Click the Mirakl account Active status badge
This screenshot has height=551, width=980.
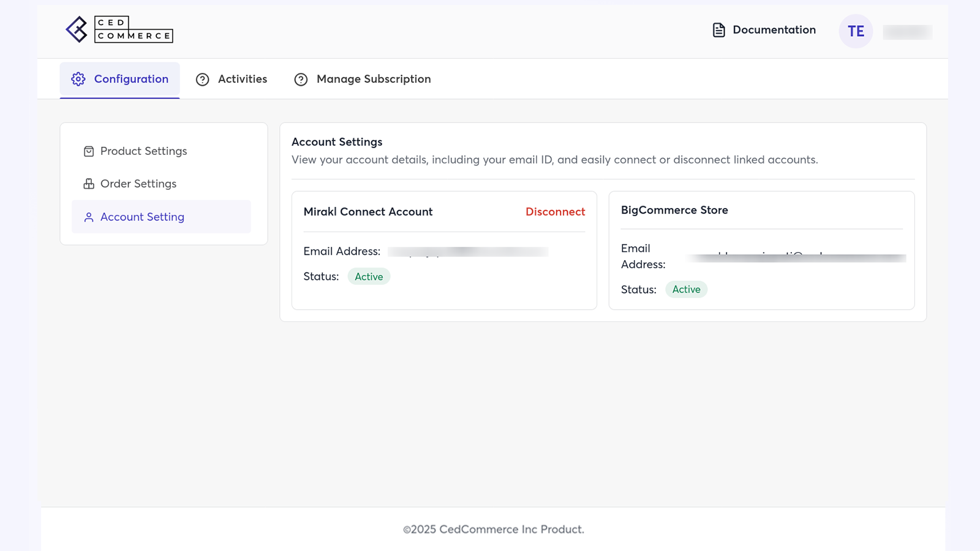click(x=369, y=277)
